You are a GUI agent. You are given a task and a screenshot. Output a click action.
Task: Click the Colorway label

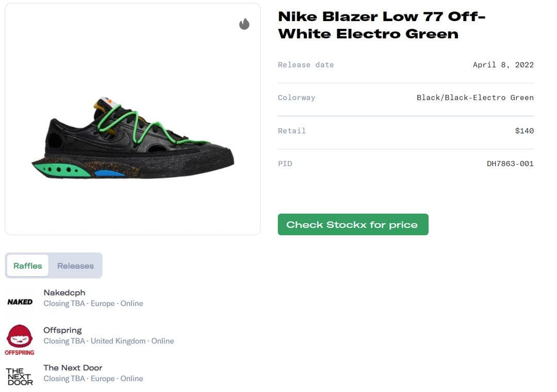(297, 97)
